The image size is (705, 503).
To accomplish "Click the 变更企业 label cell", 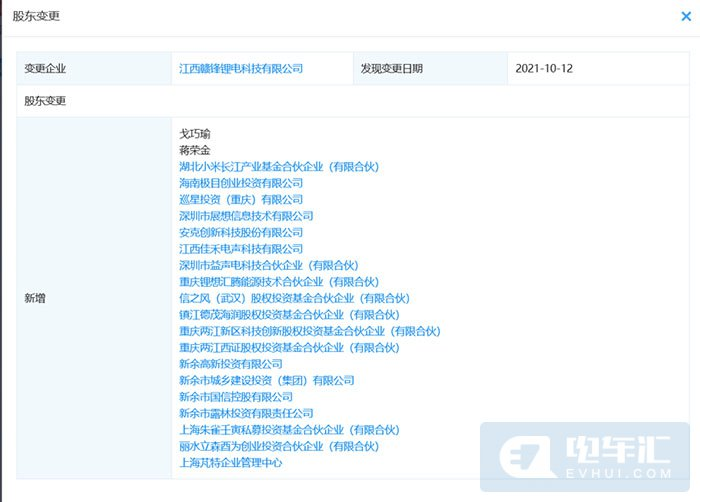I will point(94,69).
